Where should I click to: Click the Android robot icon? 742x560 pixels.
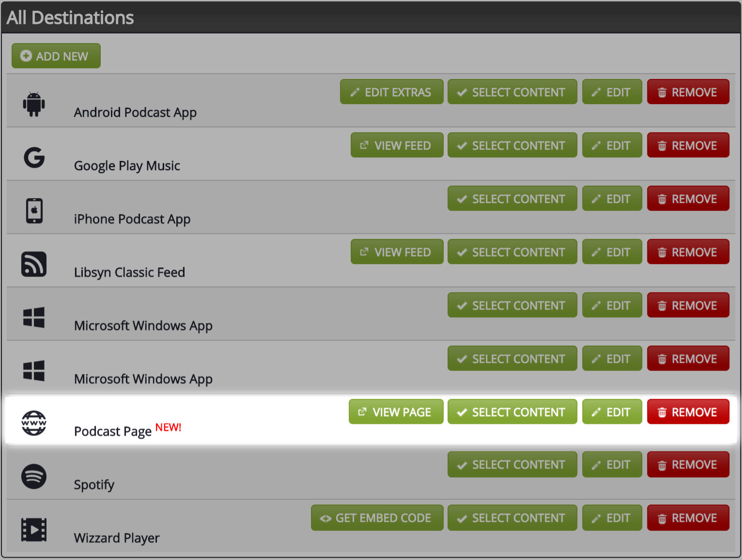(x=34, y=104)
